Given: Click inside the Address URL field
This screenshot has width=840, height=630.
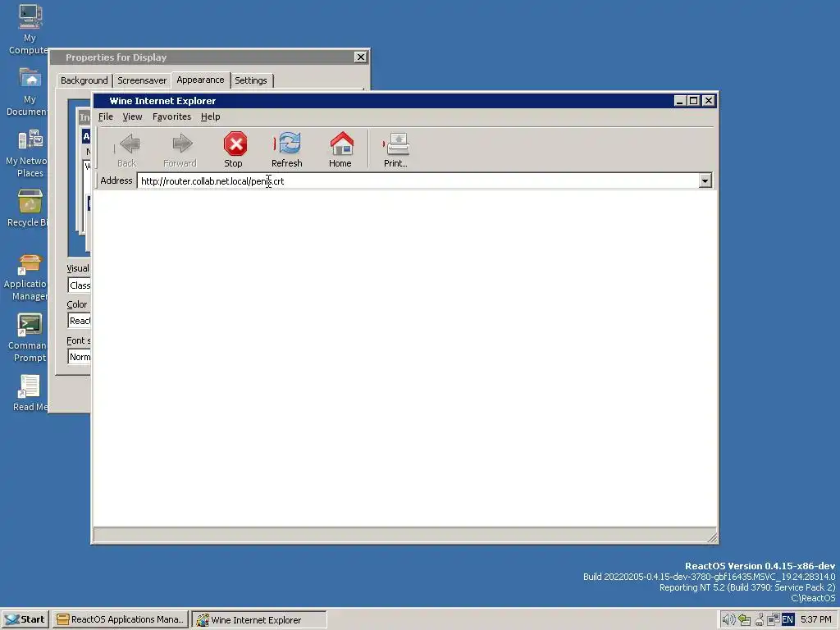Looking at the screenshot, I should pos(418,181).
